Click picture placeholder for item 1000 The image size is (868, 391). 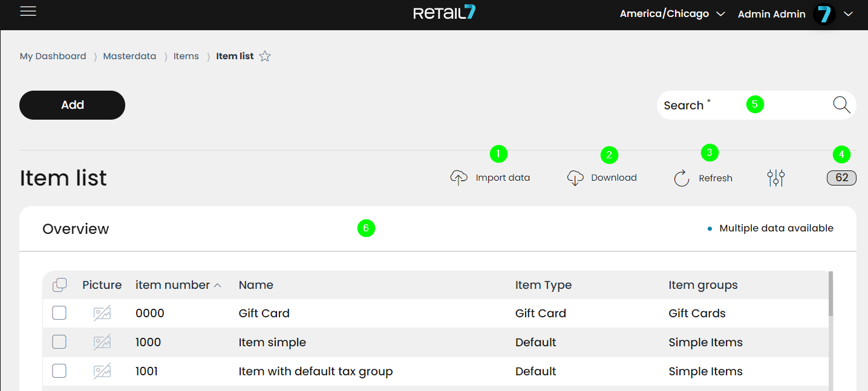(102, 342)
